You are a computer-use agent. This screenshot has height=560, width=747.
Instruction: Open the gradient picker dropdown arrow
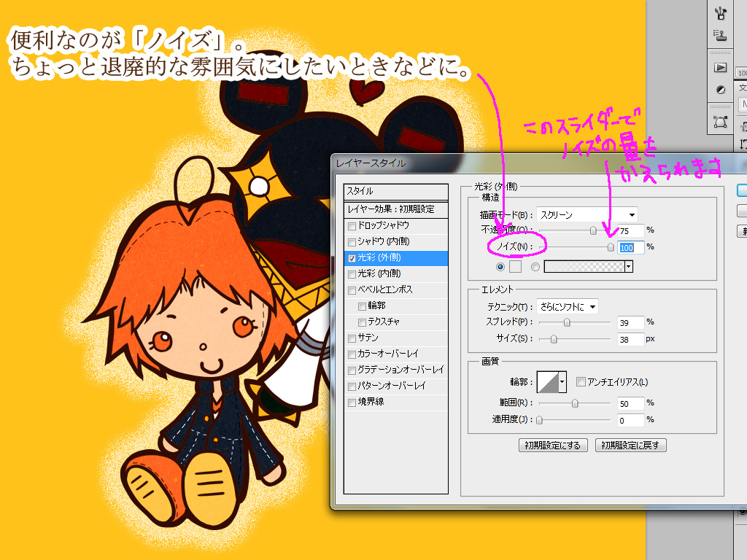(628, 267)
